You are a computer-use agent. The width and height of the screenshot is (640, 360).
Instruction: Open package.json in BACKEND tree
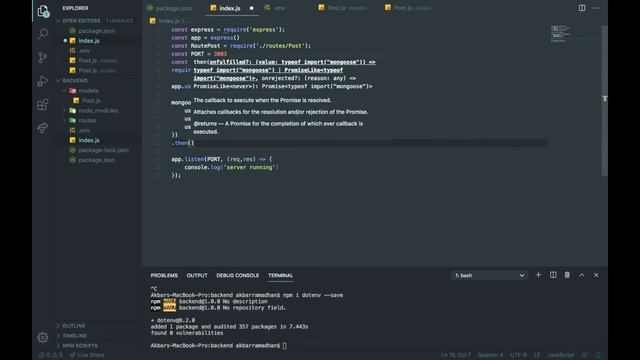96,160
